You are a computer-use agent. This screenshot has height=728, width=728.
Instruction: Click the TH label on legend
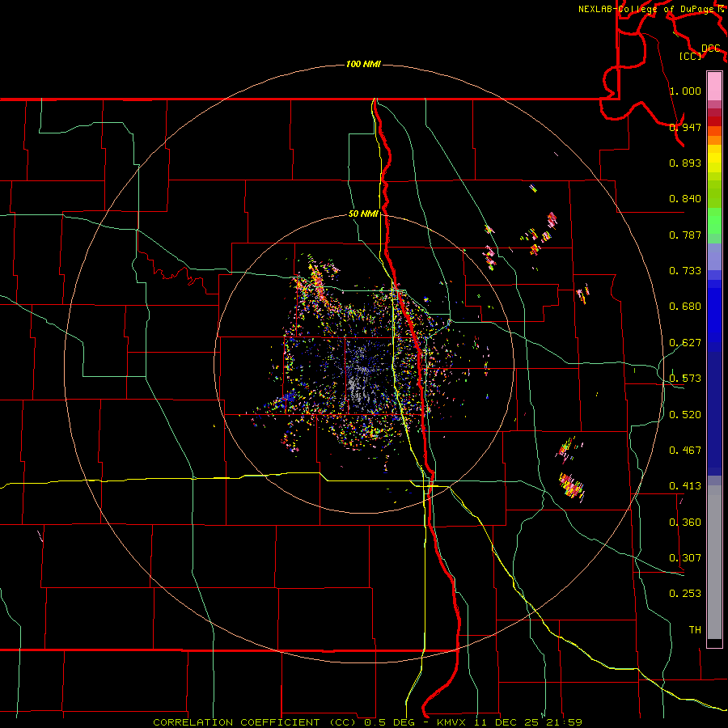[x=695, y=630]
